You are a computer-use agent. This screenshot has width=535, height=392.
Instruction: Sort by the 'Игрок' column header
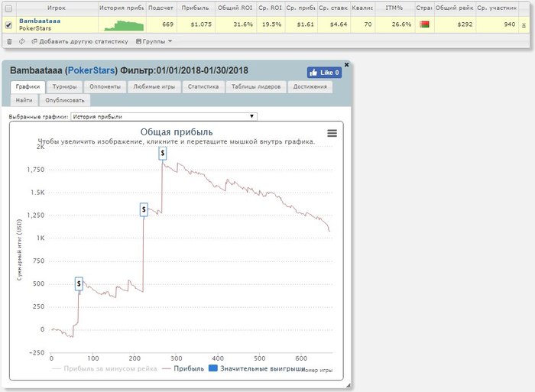pos(57,8)
